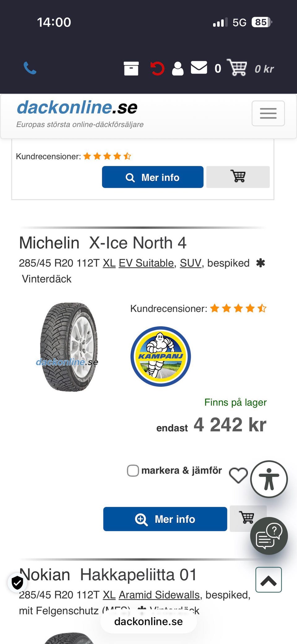Click the EV Suitable link
This screenshot has width=297, height=644.
click(x=146, y=263)
